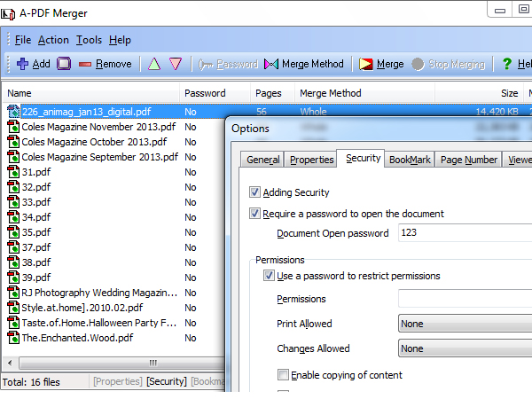Viewport: 532px width, 399px height.
Task: Click the Permissions password input field
Action: (465, 298)
